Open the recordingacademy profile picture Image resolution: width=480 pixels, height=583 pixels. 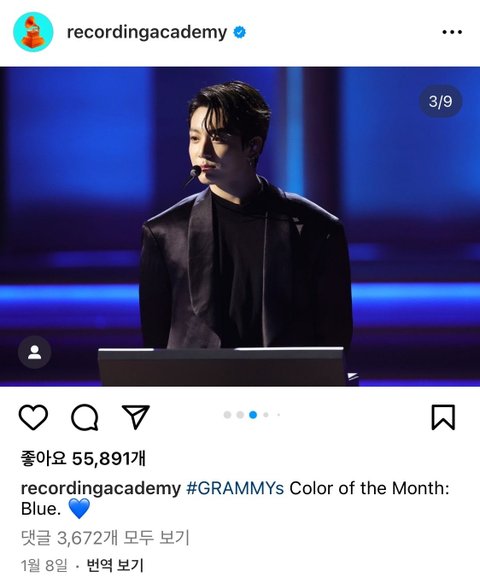click(x=33, y=32)
